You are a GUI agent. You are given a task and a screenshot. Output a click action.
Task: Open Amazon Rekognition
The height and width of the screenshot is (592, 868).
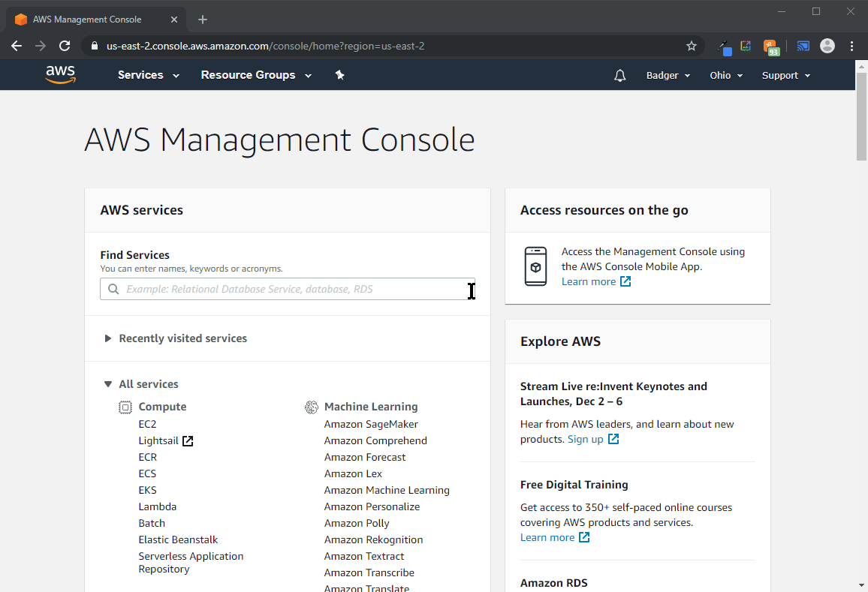(374, 540)
